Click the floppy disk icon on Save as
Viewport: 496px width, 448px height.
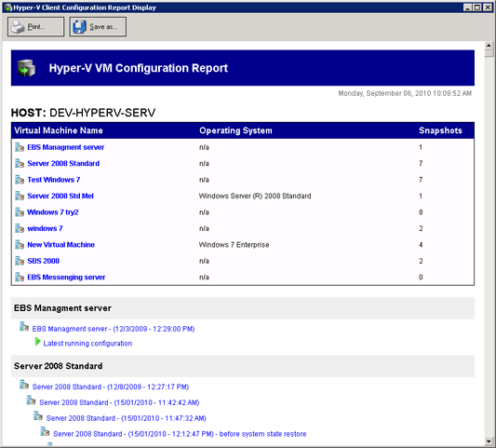[79, 27]
